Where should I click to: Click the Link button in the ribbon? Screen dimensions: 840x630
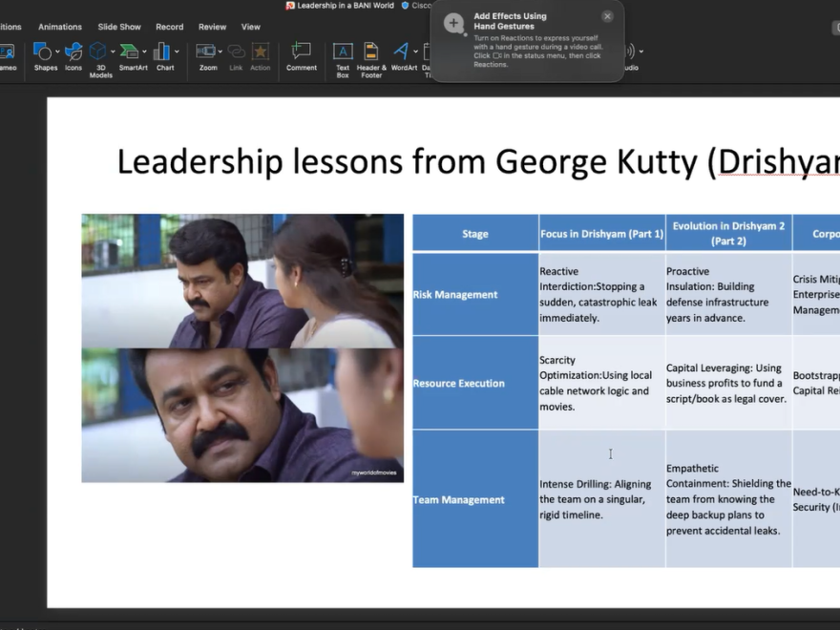tap(236, 56)
